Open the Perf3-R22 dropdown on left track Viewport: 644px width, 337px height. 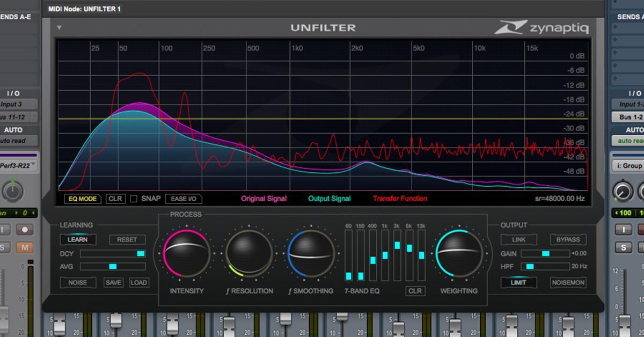click(18, 166)
